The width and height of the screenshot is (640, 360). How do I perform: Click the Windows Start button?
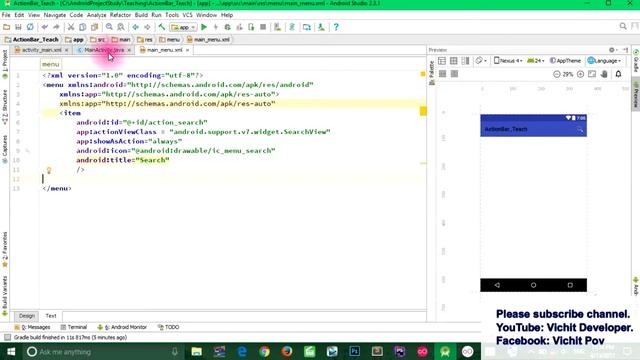tap(11, 352)
